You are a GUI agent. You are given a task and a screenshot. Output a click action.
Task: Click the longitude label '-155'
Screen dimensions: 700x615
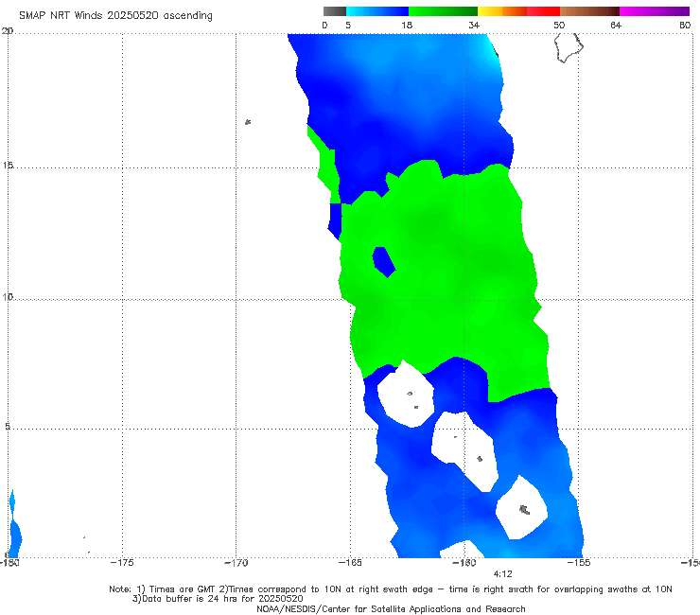coord(579,563)
